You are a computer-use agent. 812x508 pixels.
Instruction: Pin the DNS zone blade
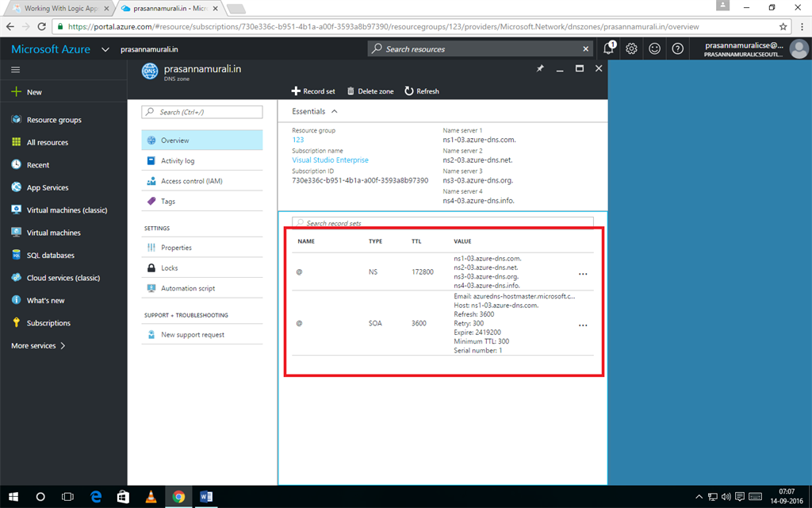[x=540, y=68]
